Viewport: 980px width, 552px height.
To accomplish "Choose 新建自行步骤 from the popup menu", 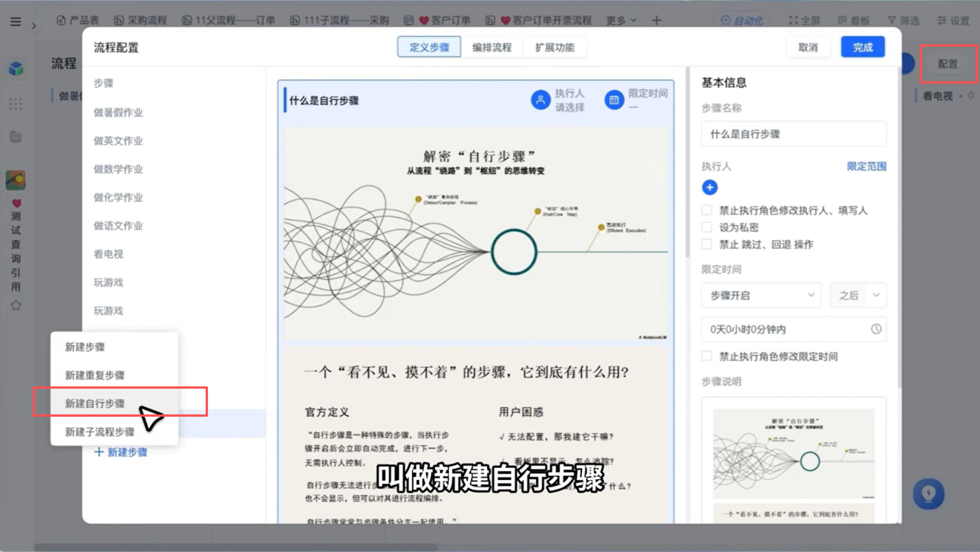I will (x=114, y=403).
